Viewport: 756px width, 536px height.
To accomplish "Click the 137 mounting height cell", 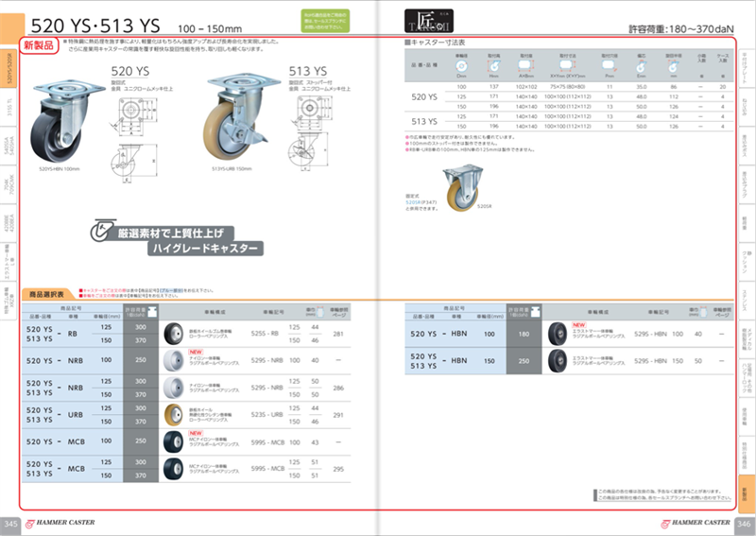I will pyautogui.click(x=493, y=87).
